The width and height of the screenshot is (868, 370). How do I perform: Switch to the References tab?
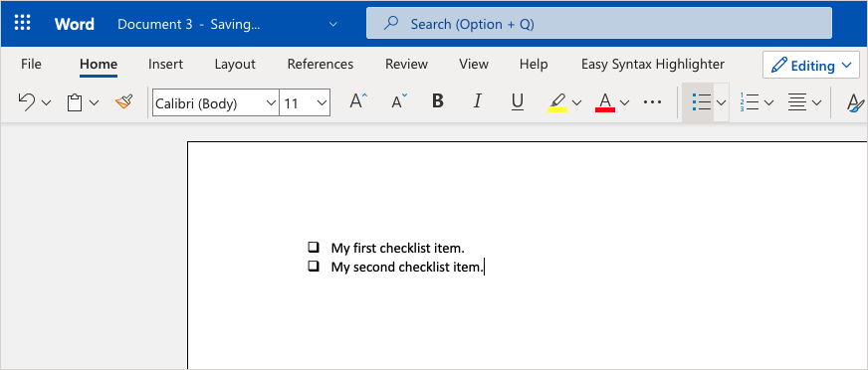coord(320,65)
